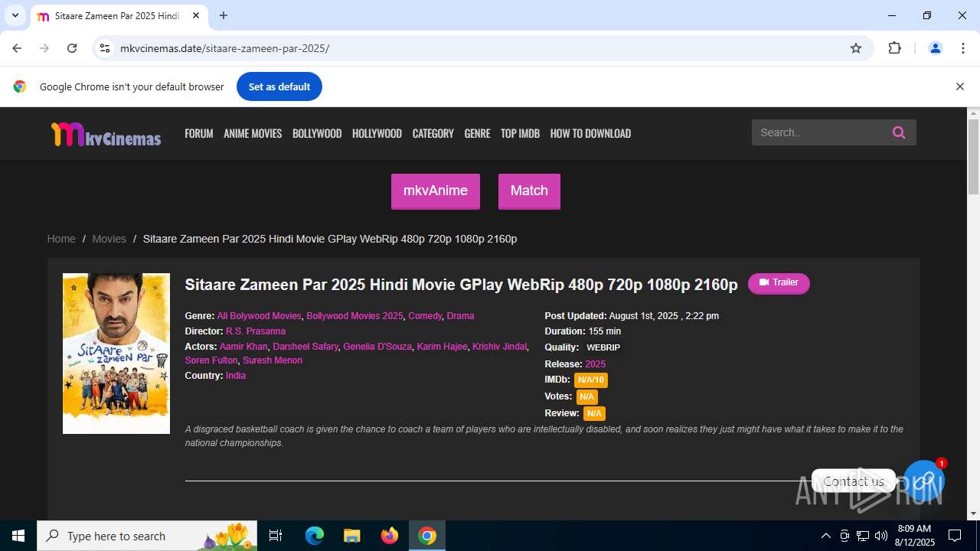Click the address bar URL field
Image resolution: width=980 pixels, height=551 pixels.
point(482,48)
